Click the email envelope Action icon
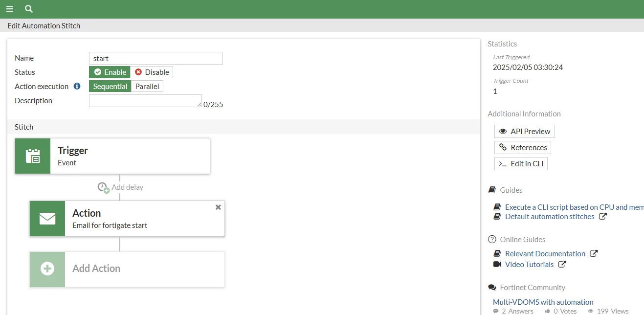This screenshot has width=644, height=315. [x=47, y=219]
